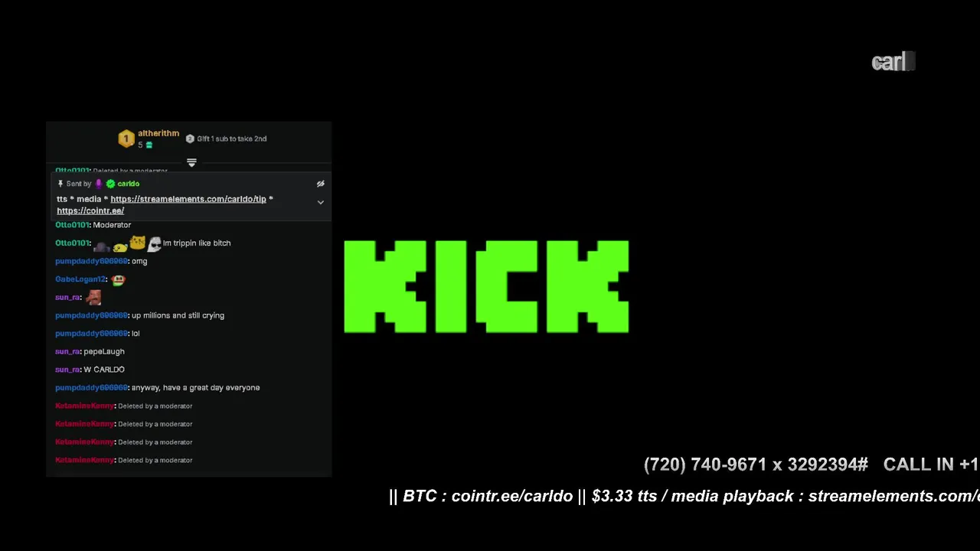Open the cointr.ee link in pinned message

pos(90,210)
